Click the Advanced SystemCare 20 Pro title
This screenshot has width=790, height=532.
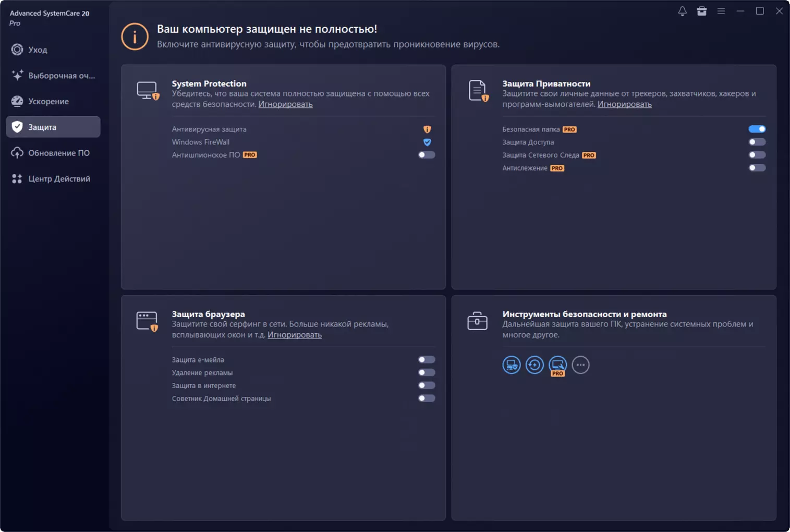coord(50,18)
